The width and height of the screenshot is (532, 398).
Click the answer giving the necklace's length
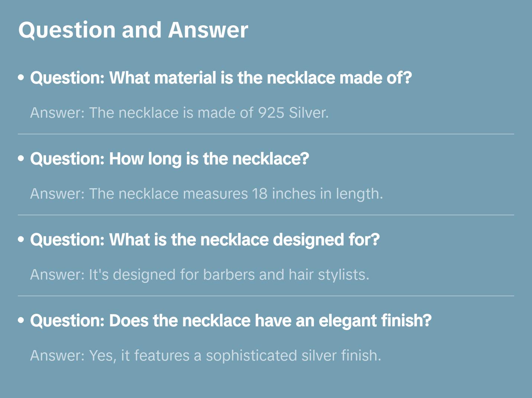tap(206, 194)
